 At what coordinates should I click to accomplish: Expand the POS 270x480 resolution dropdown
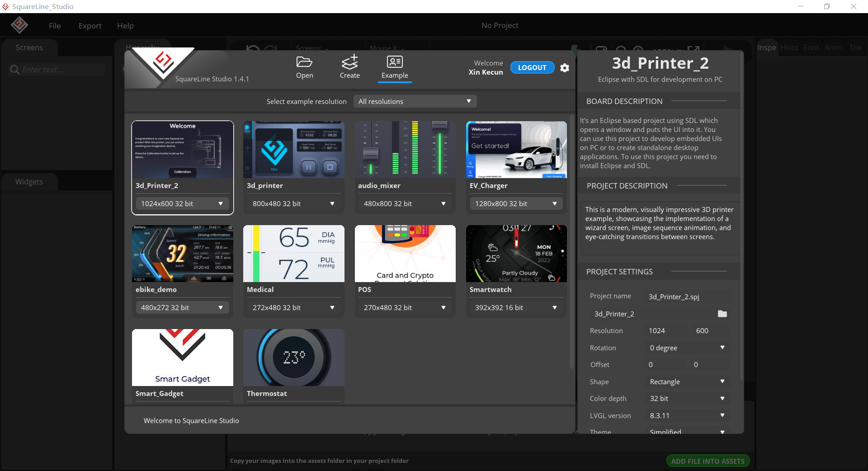point(405,308)
